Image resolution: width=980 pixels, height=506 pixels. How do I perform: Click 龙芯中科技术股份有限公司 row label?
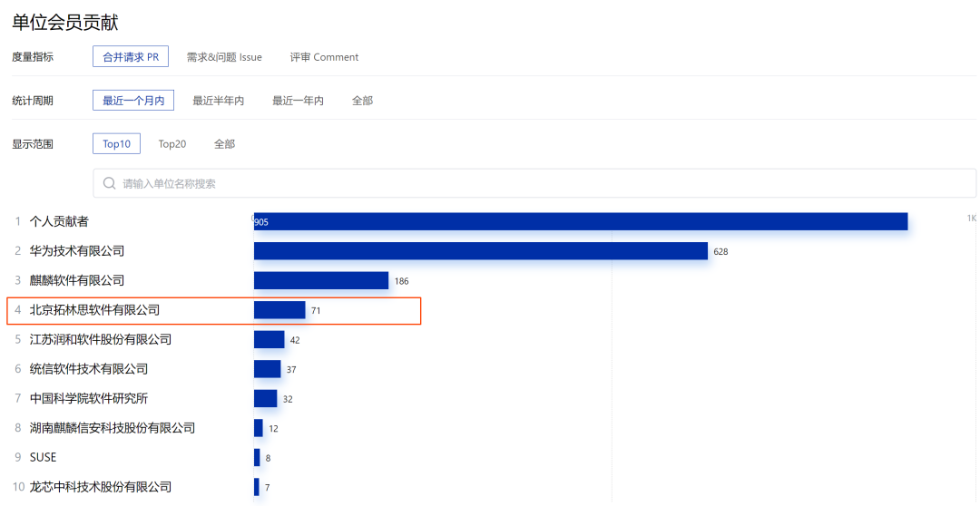tap(101, 487)
